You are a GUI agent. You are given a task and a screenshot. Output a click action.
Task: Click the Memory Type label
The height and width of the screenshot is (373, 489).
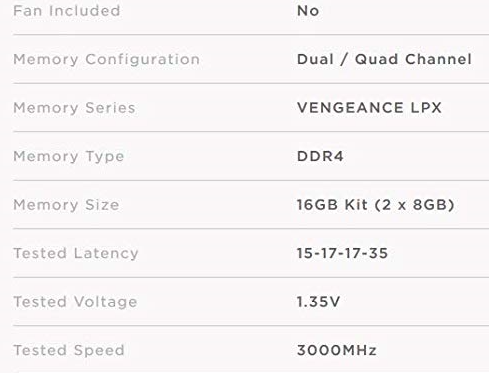tap(69, 157)
